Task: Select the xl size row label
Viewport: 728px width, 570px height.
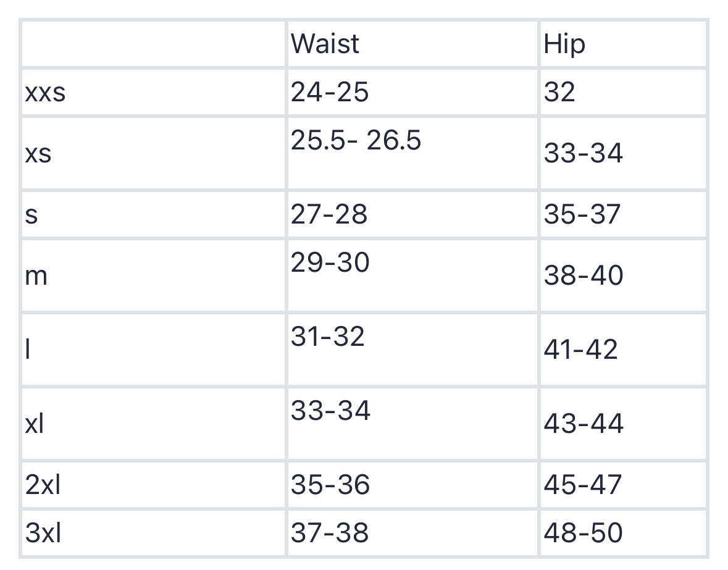Action: pos(35,424)
